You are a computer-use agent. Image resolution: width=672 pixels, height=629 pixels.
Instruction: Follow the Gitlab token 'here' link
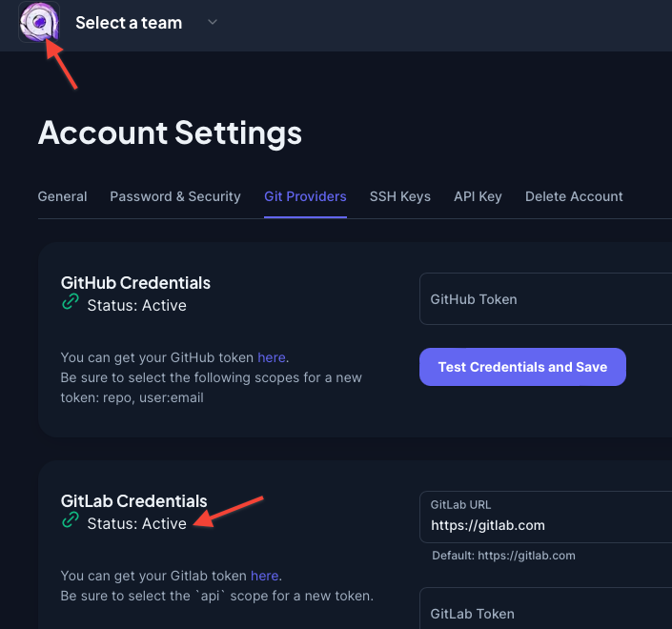[265, 576]
